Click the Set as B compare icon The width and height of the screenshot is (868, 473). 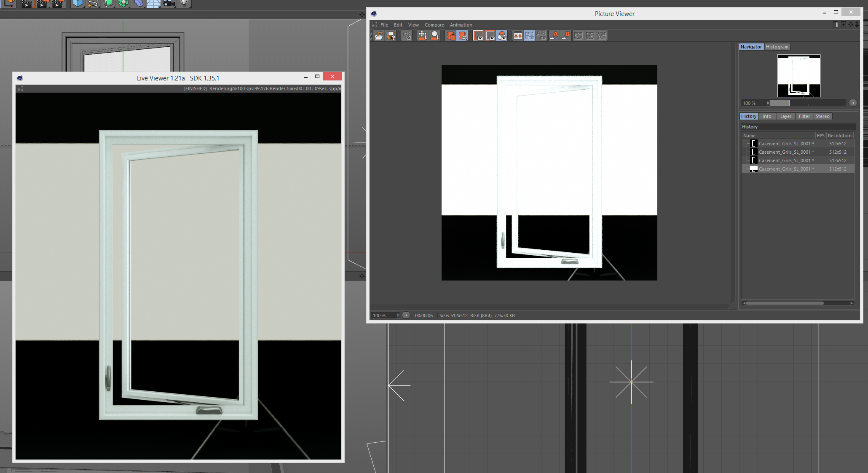pos(566,36)
